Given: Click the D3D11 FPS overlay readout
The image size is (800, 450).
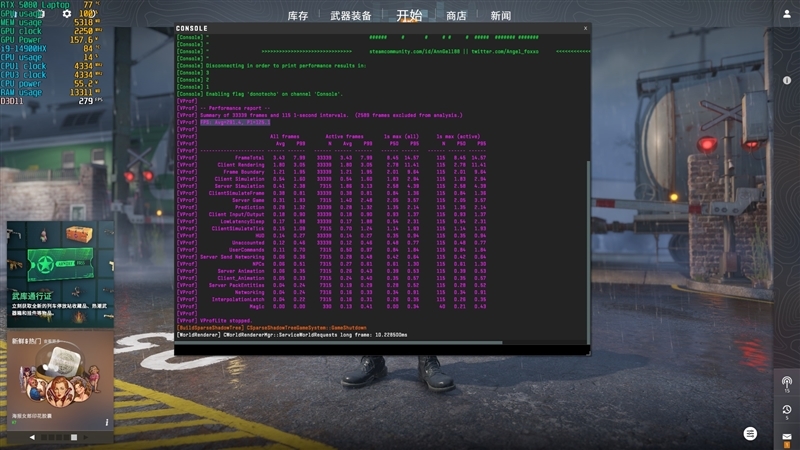Looking at the screenshot, I should click(51, 101).
